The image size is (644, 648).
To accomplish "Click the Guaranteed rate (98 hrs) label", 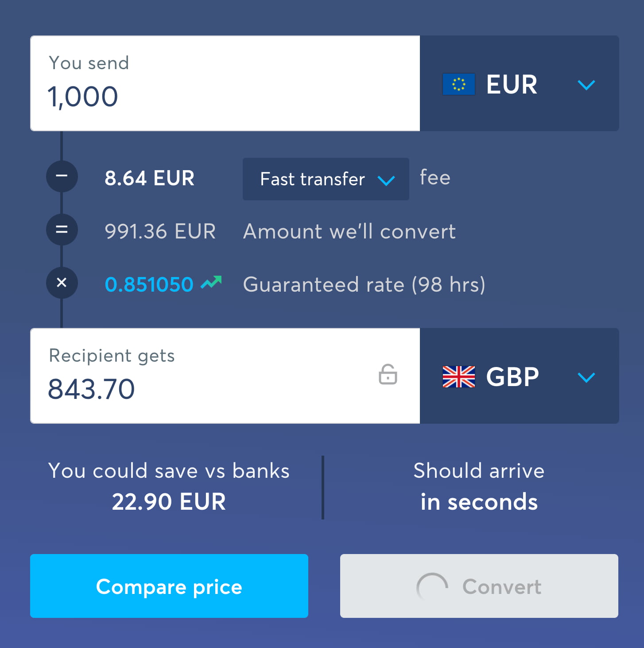I will pyautogui.click(x=364, y=285).
